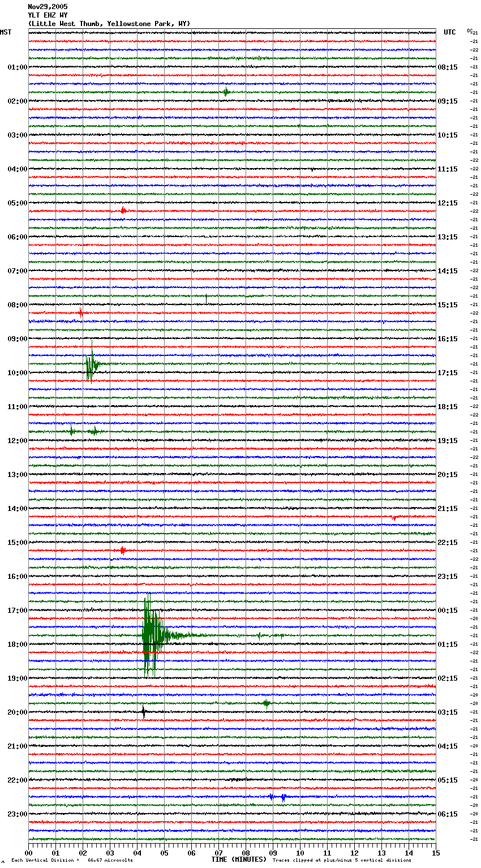Screen dimensions: 481x868
Task: Click the black spike on the 20:00 trace
Action: tap(144, 712)
